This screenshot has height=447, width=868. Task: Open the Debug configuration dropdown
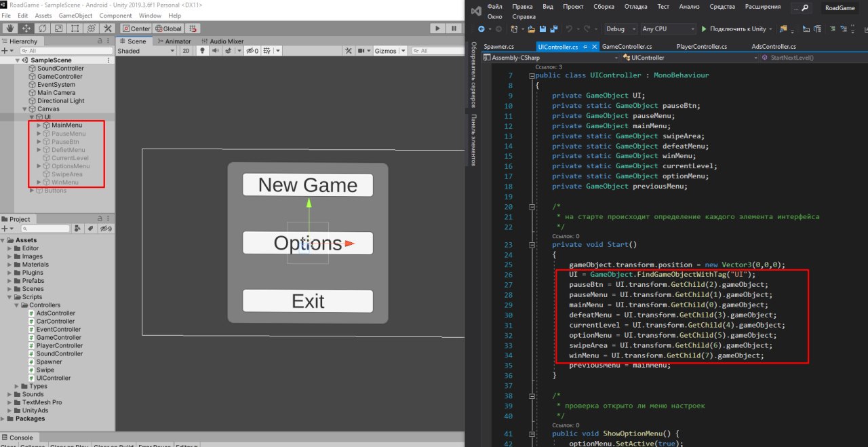click(620, 29)
